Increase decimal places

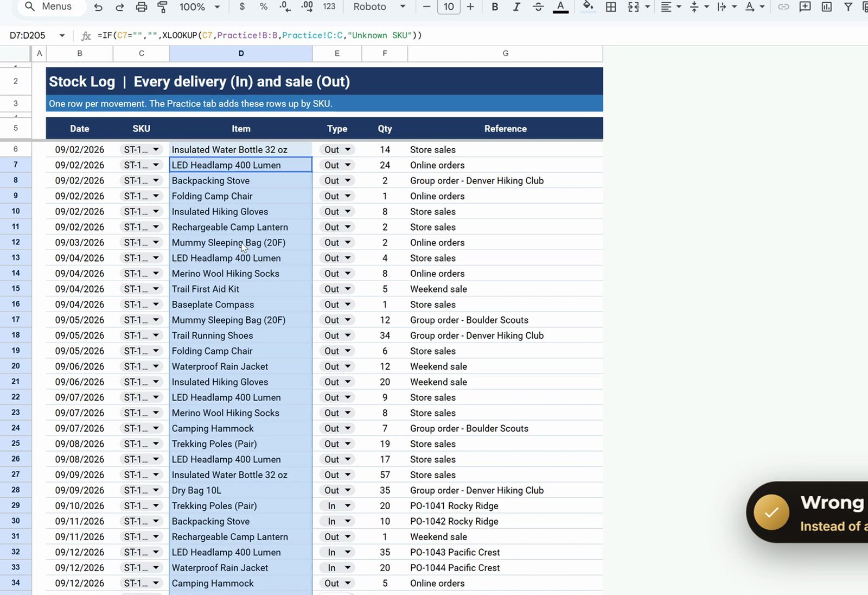(307, 7)
